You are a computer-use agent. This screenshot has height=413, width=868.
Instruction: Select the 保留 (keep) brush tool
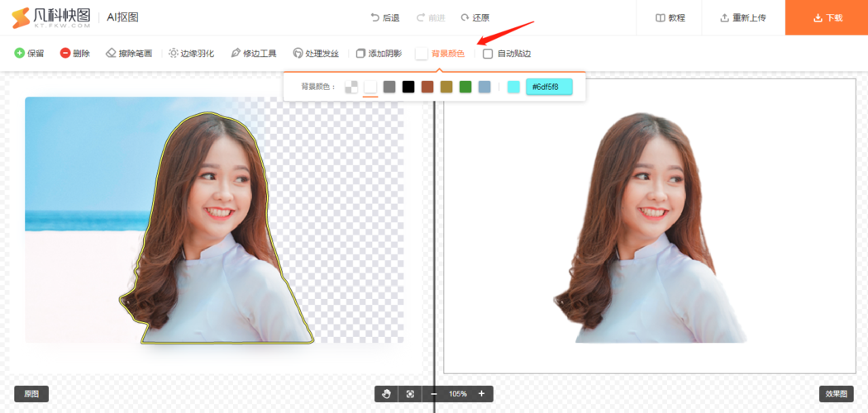[29, 54]
